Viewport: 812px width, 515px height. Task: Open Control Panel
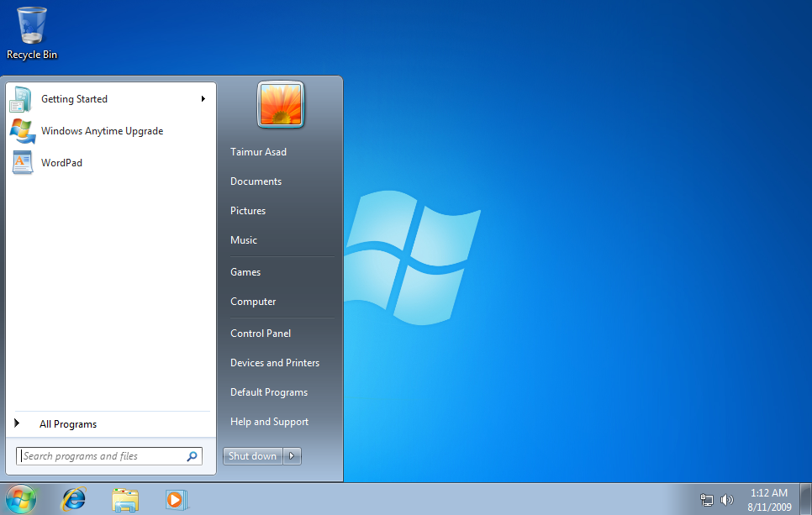261,333
